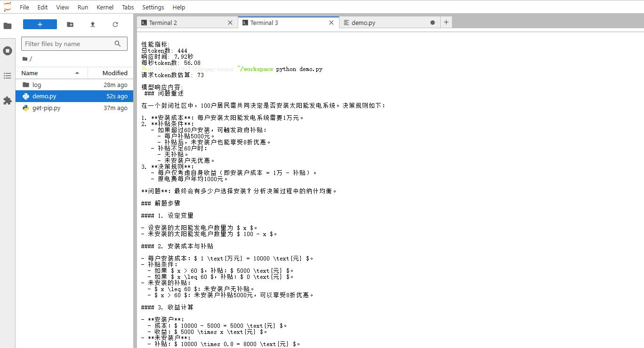Click the Filter files by name field
The width and height of the screenshot is (644, 348).
(x=68, y=44)
